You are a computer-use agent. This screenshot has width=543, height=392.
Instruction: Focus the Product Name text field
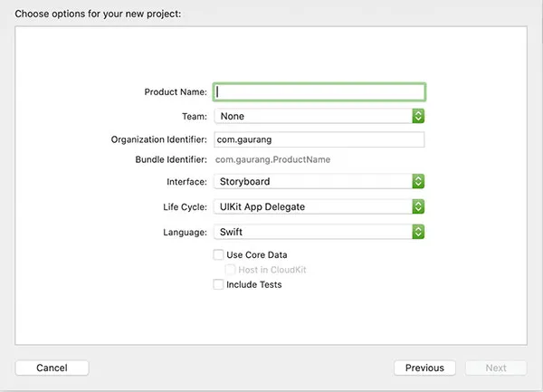319,91
